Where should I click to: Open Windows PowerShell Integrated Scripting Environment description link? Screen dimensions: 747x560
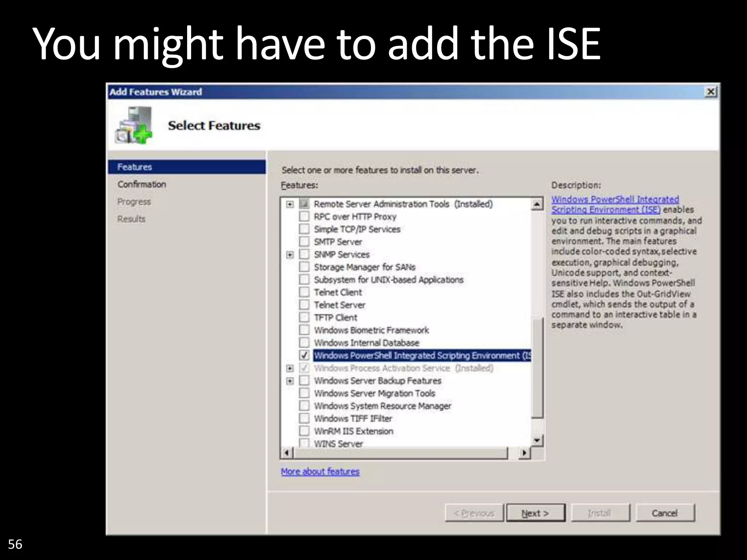tap(615, 205)
